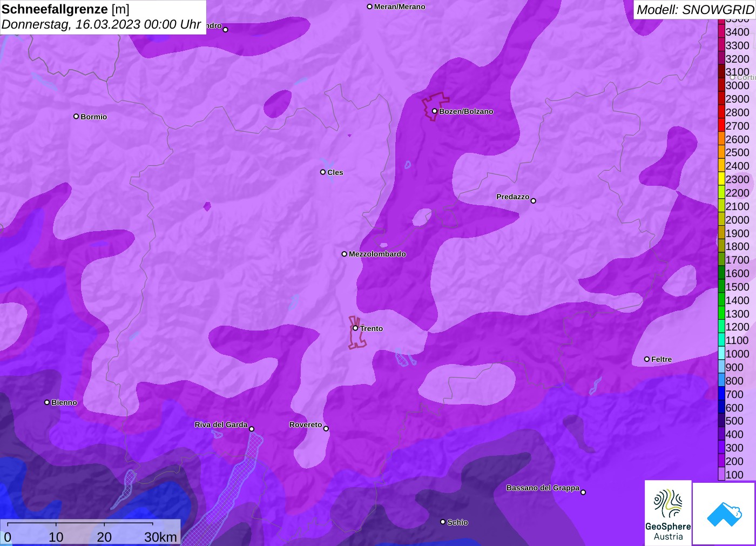Select the Trento city marker dot

tap(355, 328)
